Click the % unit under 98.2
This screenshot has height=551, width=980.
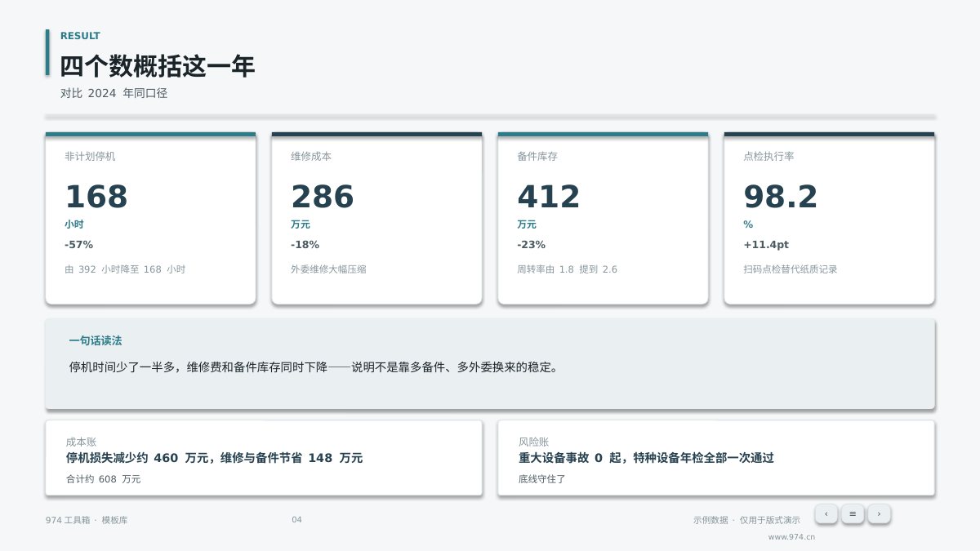[748, 224]
